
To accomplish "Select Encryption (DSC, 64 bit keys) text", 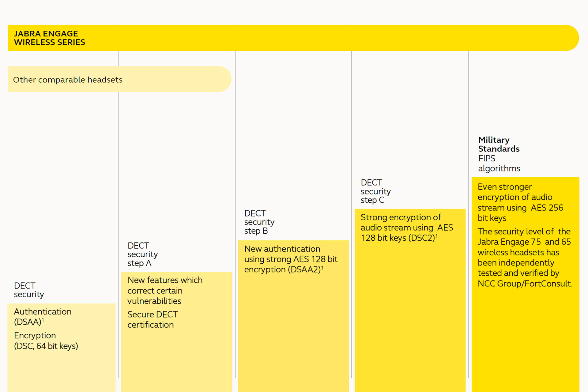I will point(46,341).
